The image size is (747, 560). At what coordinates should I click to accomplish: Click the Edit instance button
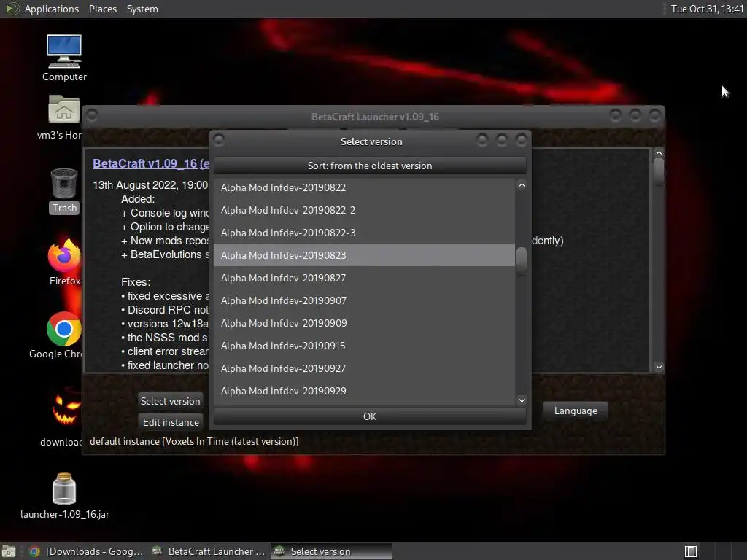click(171, 422)
